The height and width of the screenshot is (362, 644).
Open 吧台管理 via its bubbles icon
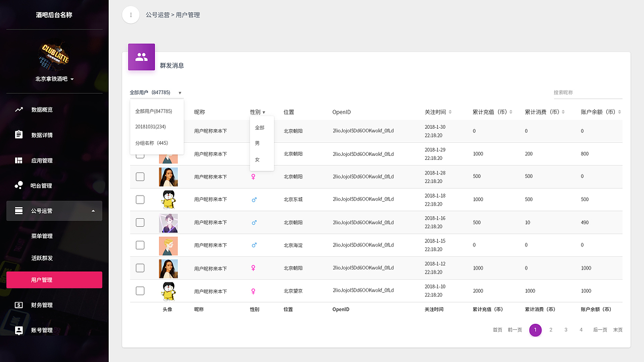point(19,186)
